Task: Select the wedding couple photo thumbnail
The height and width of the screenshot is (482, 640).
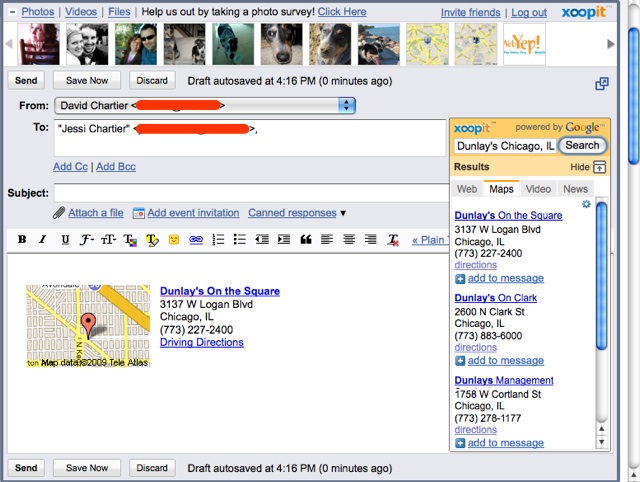Action: [87, 44]
